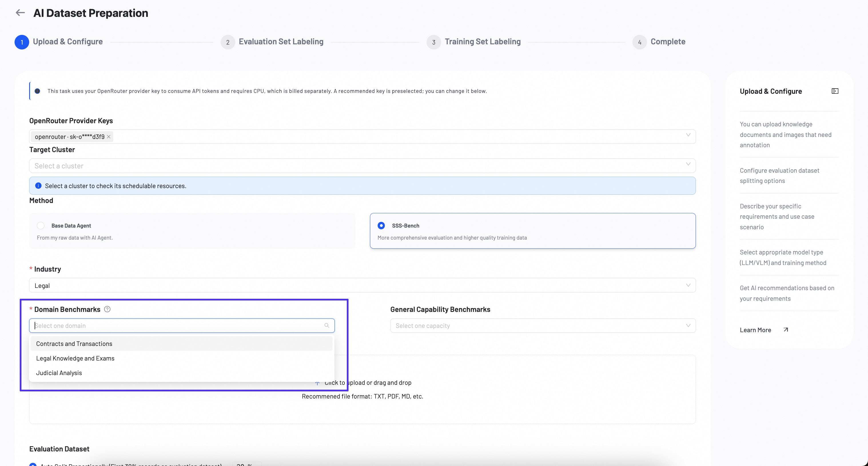This screenshot has height=466, width=868.
Task: Click the Select one domain search field
Action: pos(182,326)
